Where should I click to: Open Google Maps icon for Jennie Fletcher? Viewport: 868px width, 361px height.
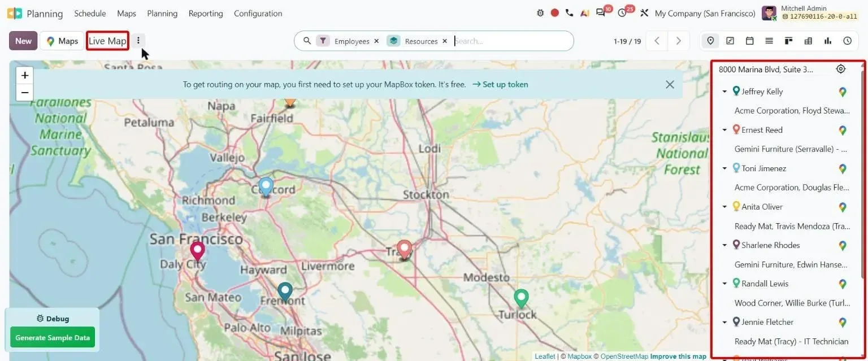click(843, 322)
